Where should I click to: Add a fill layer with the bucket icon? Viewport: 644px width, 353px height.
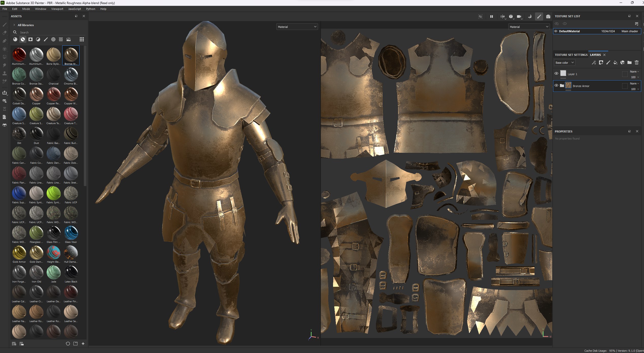click(615, 63)
